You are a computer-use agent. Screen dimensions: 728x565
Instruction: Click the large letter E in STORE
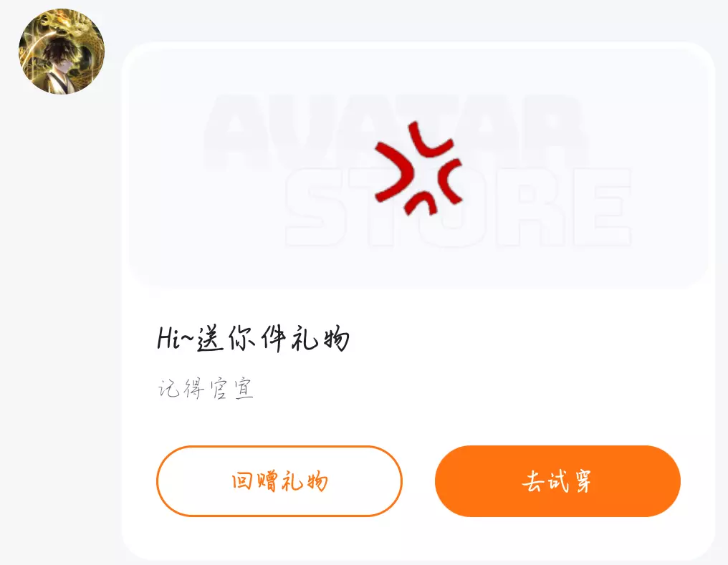[601, 208]
